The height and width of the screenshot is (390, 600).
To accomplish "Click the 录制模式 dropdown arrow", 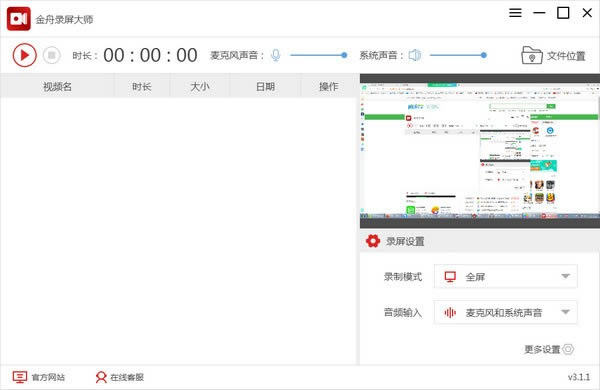I will (x=565, y=276).
